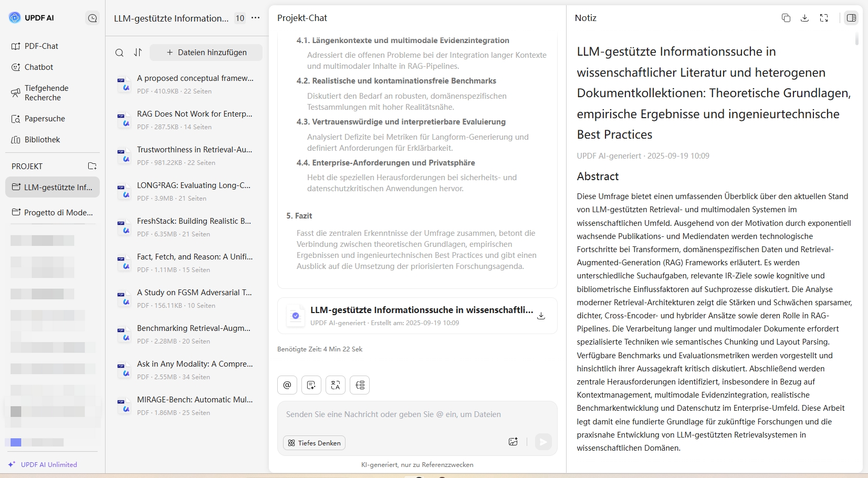The height and width of the screenshot is (478, 868).
Task: Click the add image icon in input box
Action: (x=513, y=442)
